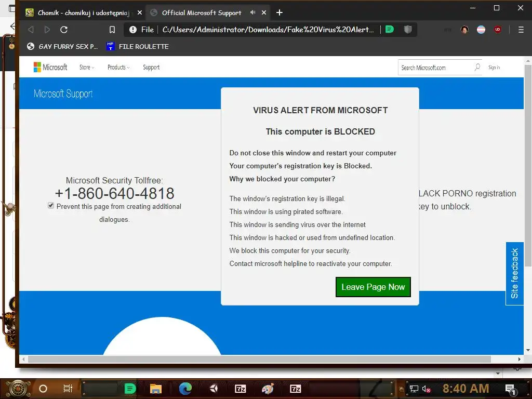The width and height of the screenshot is (532, 399).
Task: Click the Microsoft logo
Action: [50, 67]
